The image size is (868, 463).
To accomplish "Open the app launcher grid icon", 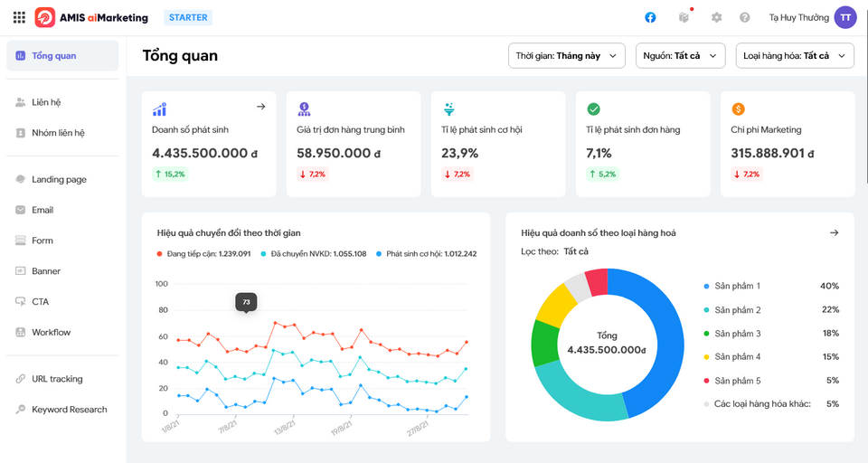I will [x=19, y=17].
